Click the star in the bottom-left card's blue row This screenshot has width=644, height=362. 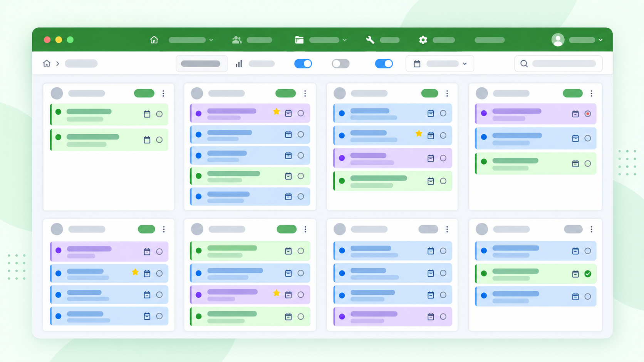(x=135, y=272)
